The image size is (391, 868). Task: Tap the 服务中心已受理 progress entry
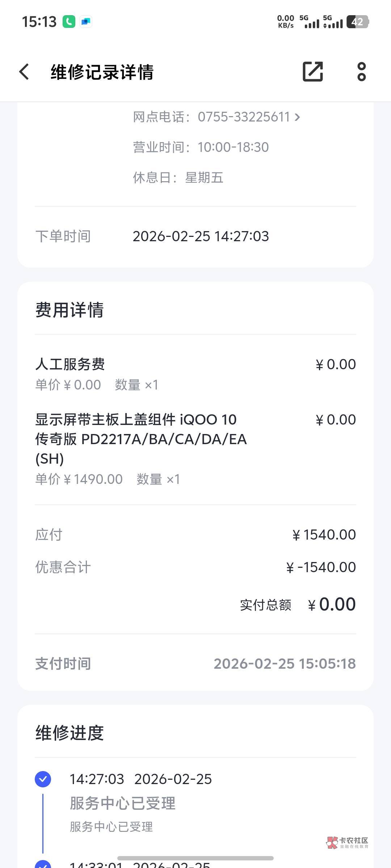(122, 803)
